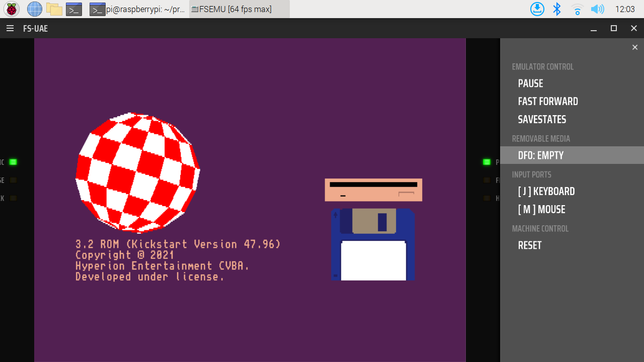Click the clock showing 12:03

[x=625, y=9]
